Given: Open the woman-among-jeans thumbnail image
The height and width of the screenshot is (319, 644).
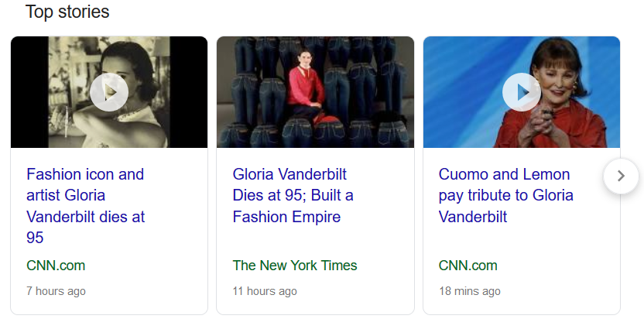Looking at the screenshot, I should point(315,91).
